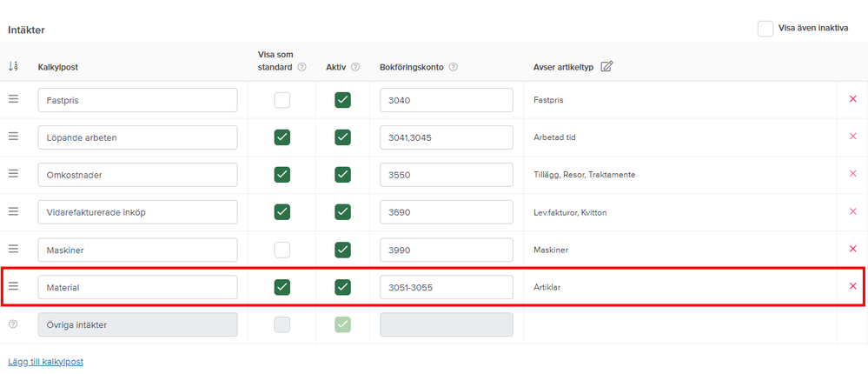The image size is (868, 374).
Task: Click help icon beside Bokföringskonto header
Action: coord(454,67)
